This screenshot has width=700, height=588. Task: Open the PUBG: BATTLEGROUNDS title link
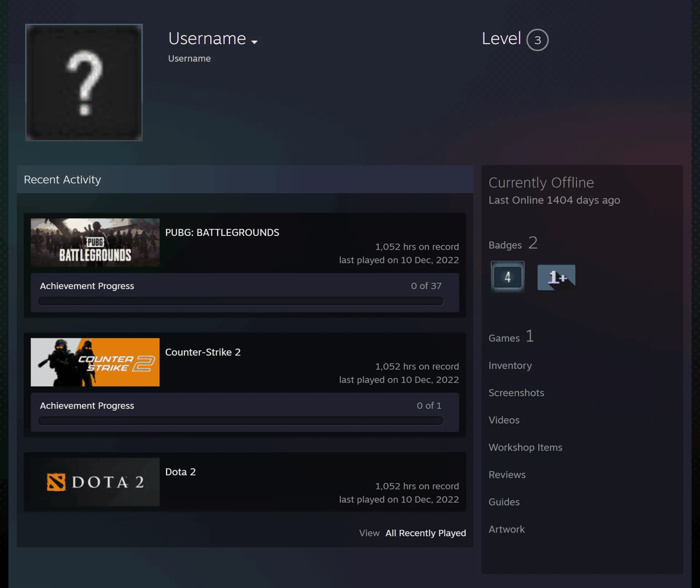[x=222, y=233]
